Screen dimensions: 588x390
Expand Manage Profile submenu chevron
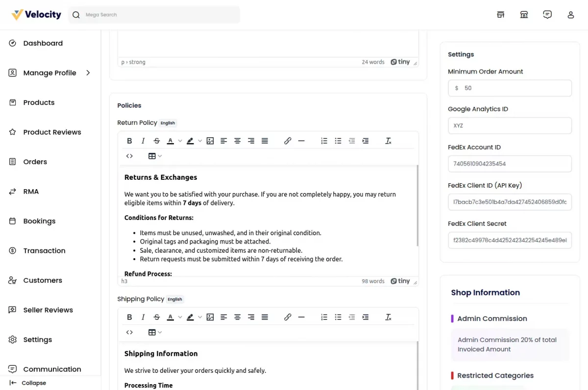pos(88,73)
